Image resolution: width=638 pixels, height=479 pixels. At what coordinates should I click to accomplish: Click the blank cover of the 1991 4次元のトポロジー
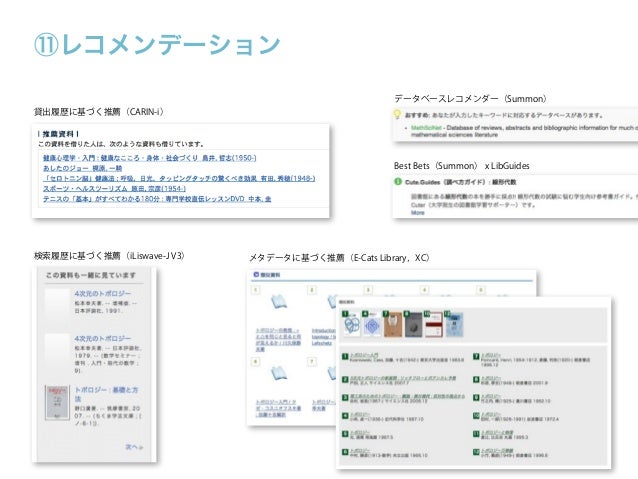coord(57,306)
